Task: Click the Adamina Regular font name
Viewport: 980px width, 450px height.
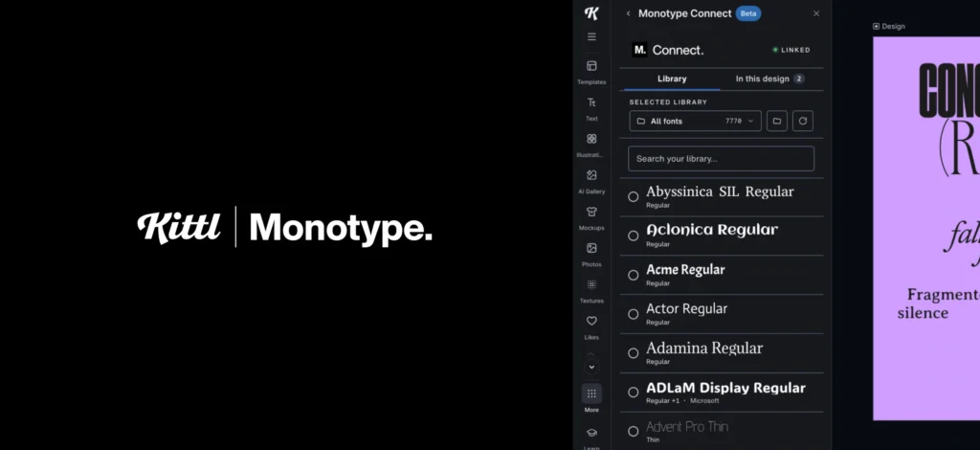Action: 704,349
